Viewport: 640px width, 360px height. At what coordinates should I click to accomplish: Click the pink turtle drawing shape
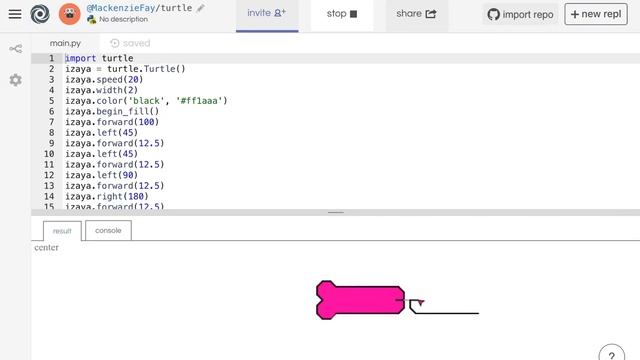coord(360,300)
